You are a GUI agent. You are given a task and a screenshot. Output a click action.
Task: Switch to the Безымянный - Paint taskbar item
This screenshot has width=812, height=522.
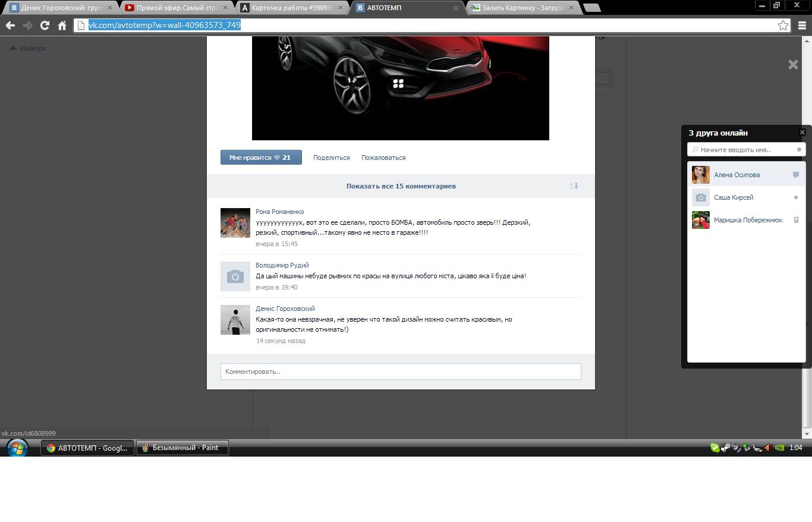point(182,448)
